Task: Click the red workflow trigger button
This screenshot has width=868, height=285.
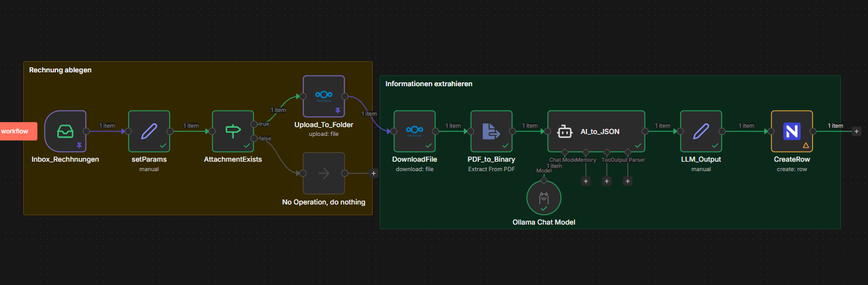Action: (18, 131)
